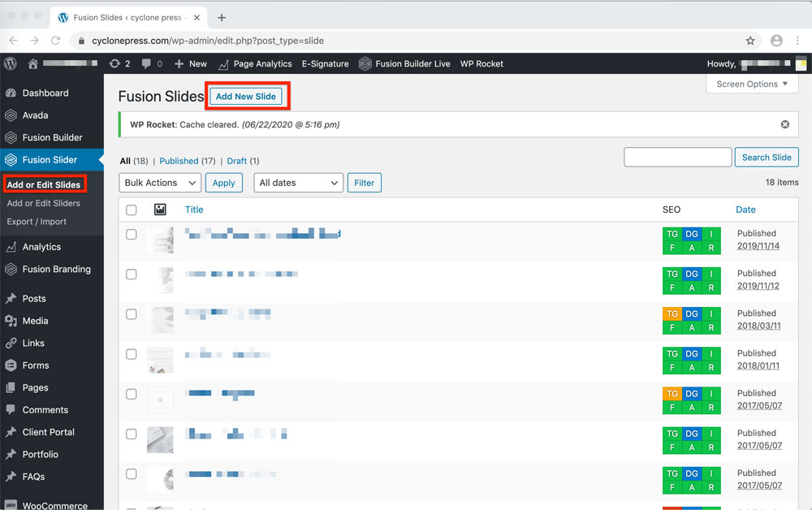Check the slide published 2019/11/14
Screen dimensions: 812x510
coord(132,235)
